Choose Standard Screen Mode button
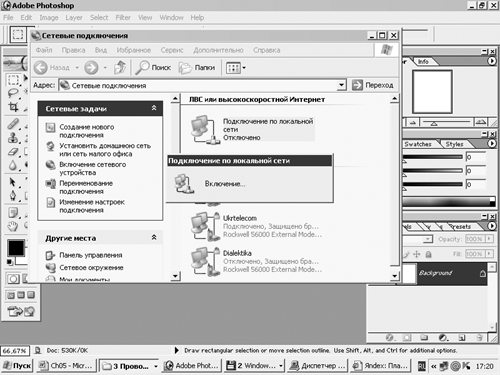This screenshot has height=375, width=500. (11, 295)
